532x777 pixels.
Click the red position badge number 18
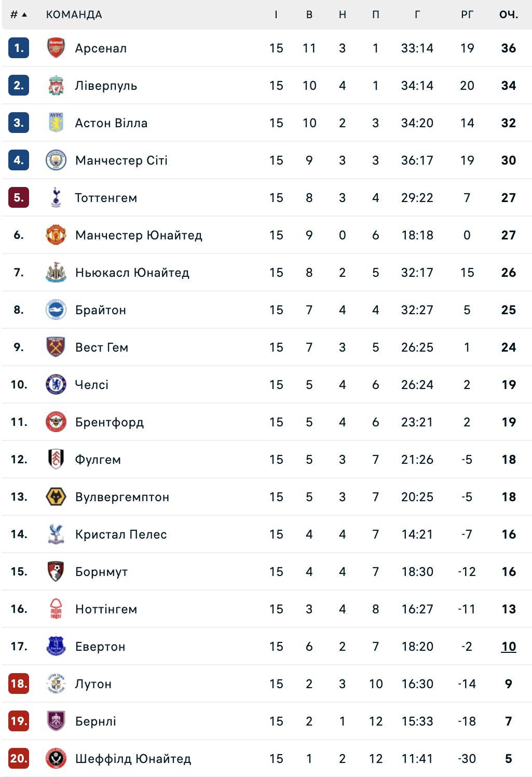pos(19,684)
